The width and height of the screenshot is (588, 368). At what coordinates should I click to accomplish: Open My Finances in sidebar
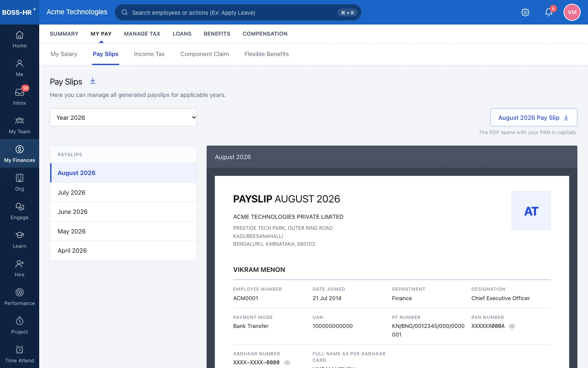pos(20,154)
